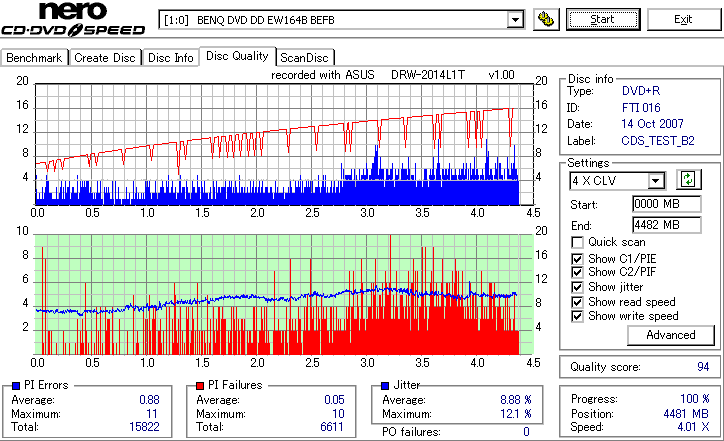724x441 pixels.
Task: Click the Jitter maximum 12.1 %
Action: [x=516, y=414]
